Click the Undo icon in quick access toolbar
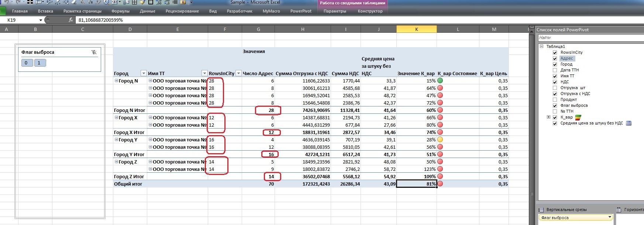This screenshot has width=644, height=225. tap(6, 2)
